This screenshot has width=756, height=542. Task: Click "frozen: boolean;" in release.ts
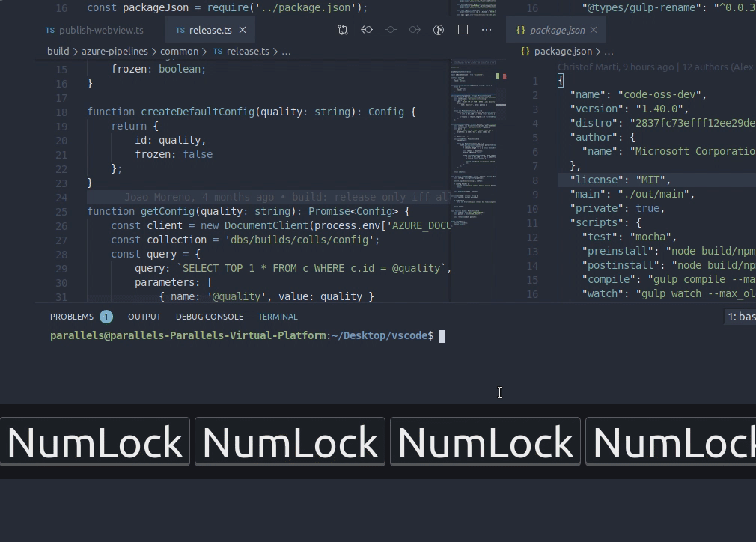point(159,69)
